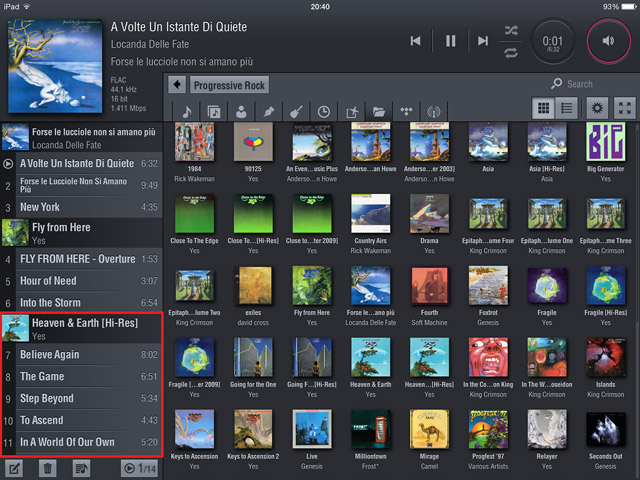Browse by artists person icon
640x480 pixels.
241,111
